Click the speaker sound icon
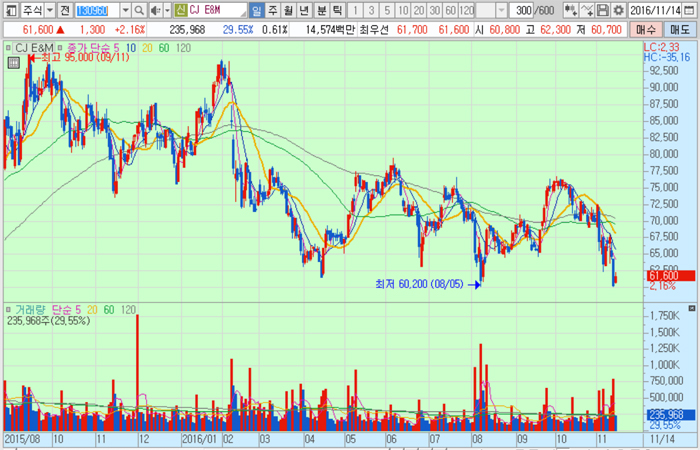The height and width of the screenshot is (450, 700). (154, 10)
